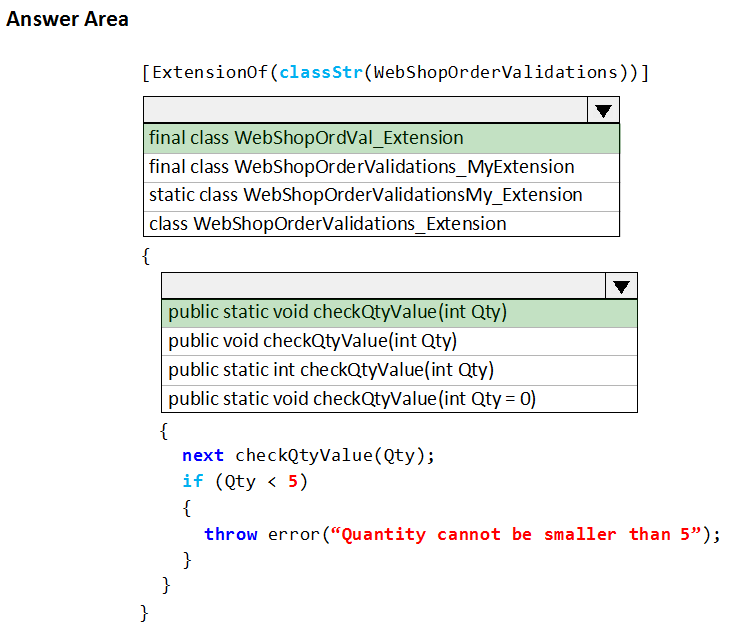Click the 'next checkQtyValue(Qty);' code line
731x633 pixels.
(x=308, y=455)
